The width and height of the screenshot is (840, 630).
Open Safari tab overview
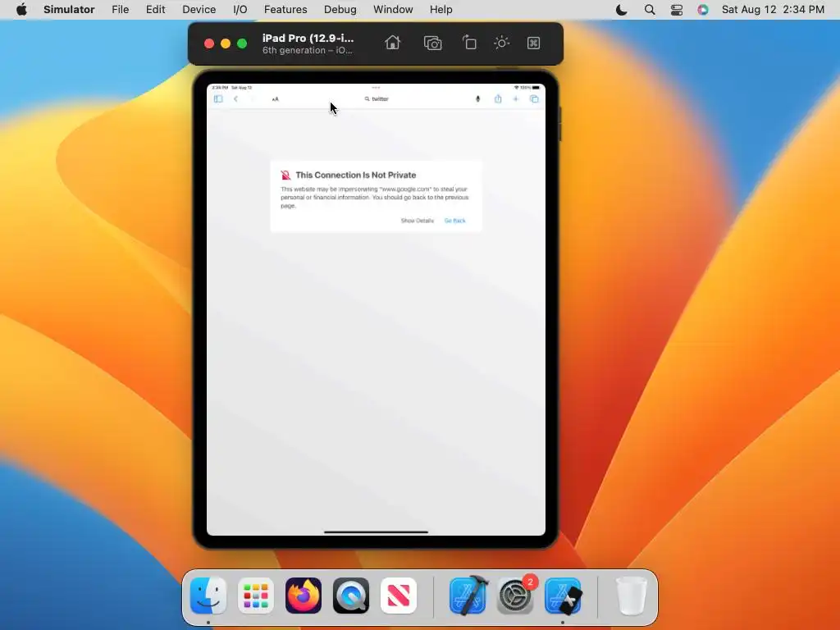(x=534, y=98)
